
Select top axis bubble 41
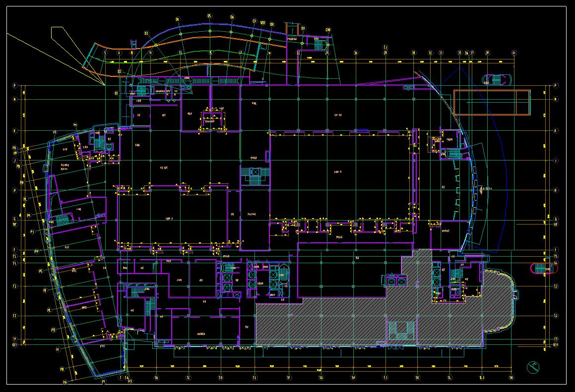coord(514,53)
